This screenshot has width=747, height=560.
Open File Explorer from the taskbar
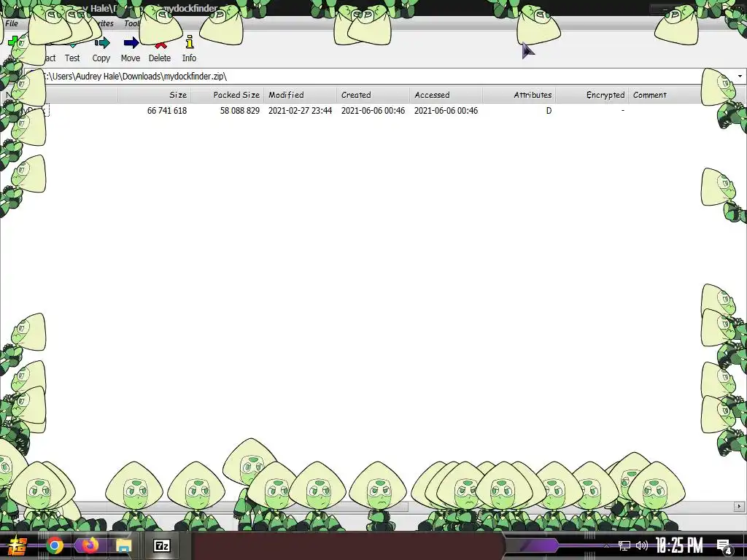[x=123, y=545]
